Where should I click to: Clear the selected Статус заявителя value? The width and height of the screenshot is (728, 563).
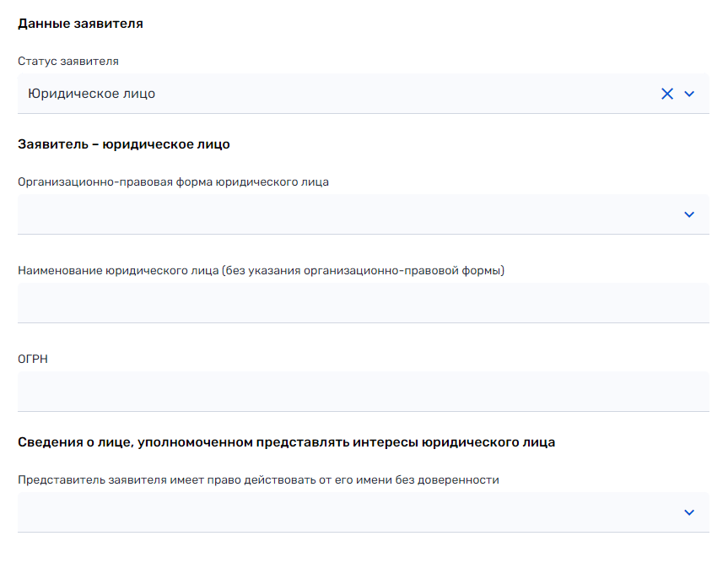tap(667, 94)
